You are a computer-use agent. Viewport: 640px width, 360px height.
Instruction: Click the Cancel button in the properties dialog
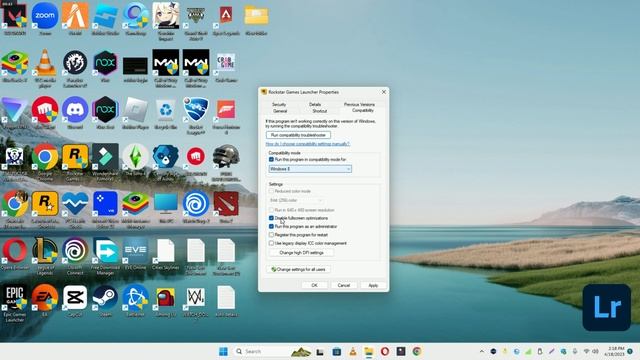tap(344, 285)
